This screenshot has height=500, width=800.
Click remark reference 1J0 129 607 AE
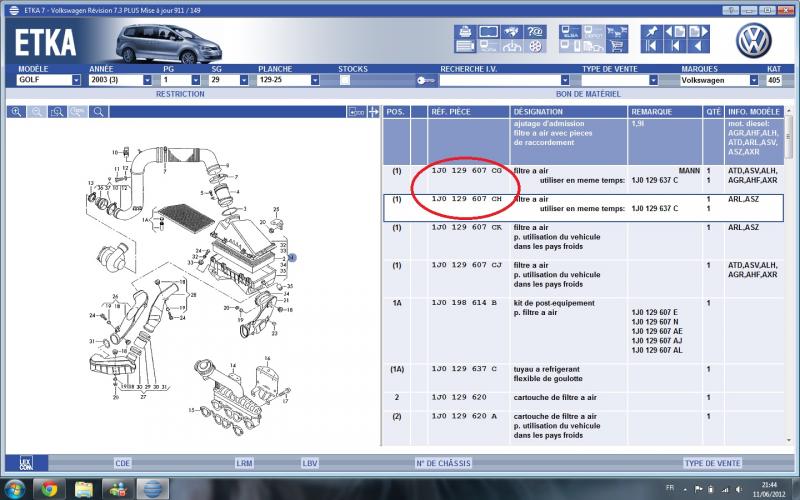click(x=657, y=331)
